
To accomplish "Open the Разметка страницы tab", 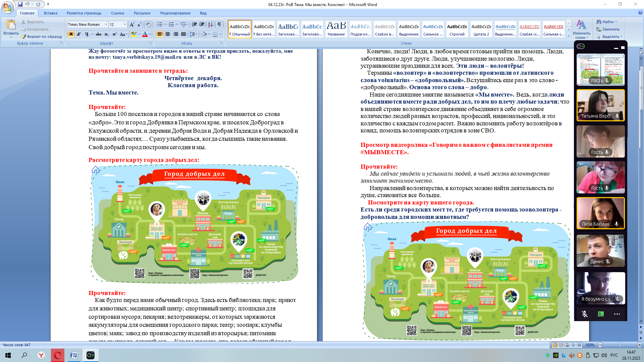I will point(84,13).
